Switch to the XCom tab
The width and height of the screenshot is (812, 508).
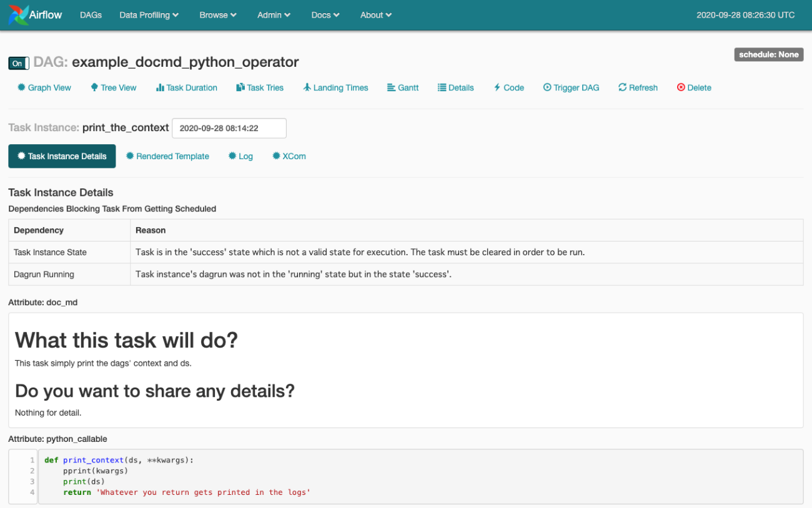[x=289, y=156]
